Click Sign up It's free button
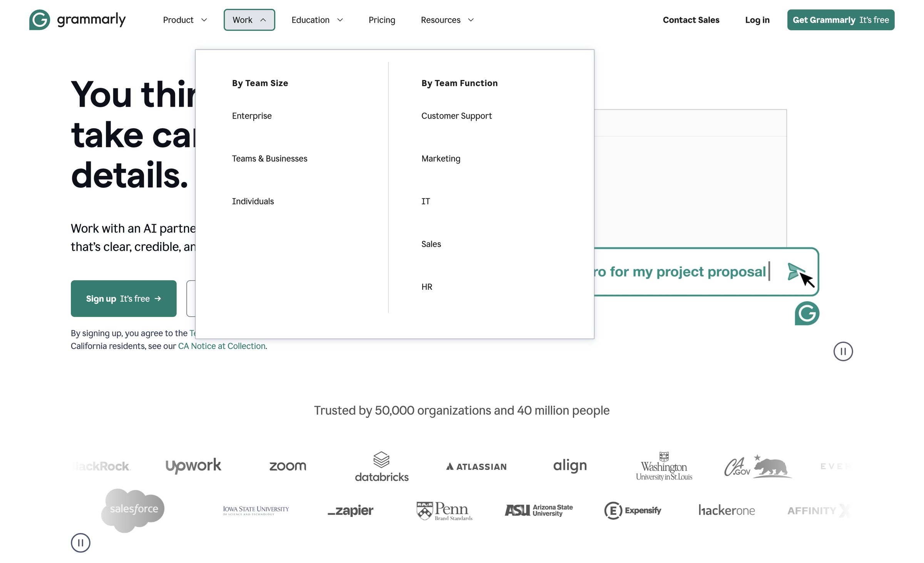924x563 pixels. coord(124,299)
